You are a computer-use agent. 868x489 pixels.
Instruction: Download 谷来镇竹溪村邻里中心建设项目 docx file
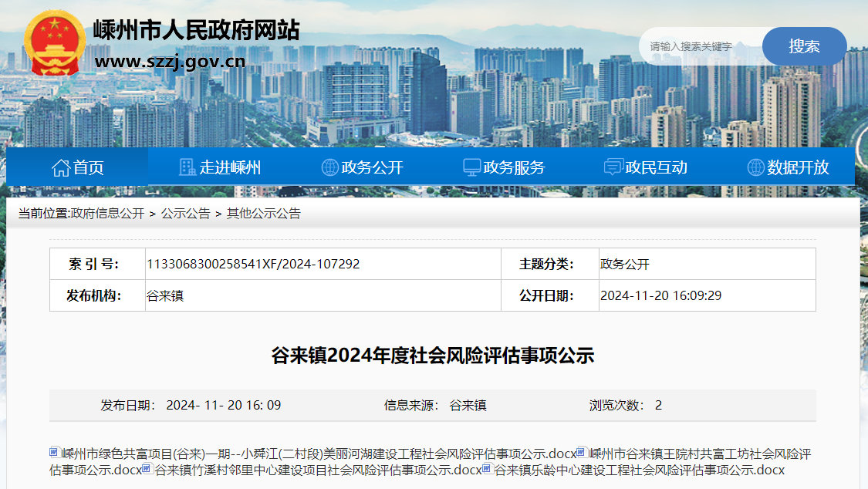pos(318,470)
